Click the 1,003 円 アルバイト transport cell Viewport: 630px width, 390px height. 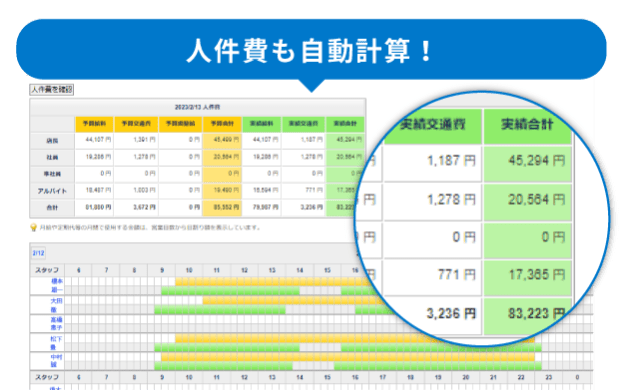coord(136,190)
